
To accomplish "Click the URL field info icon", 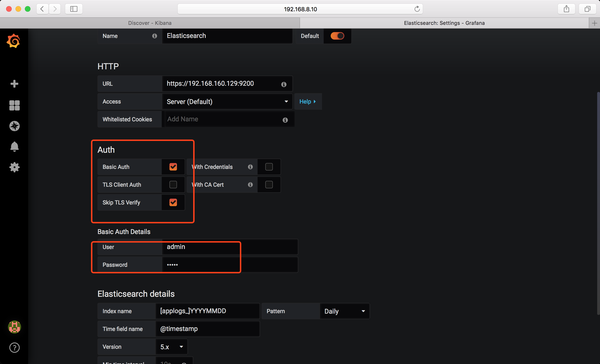I will [284, 84].
